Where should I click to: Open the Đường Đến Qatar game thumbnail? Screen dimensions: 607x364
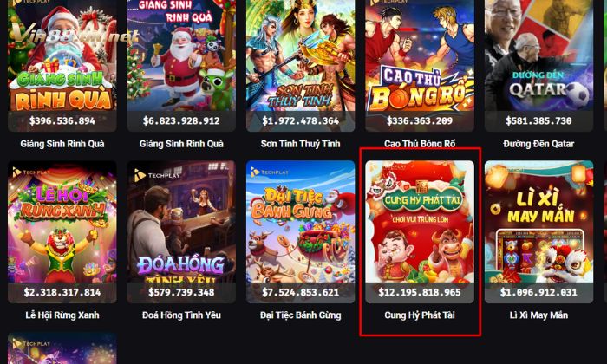point(538,65)
